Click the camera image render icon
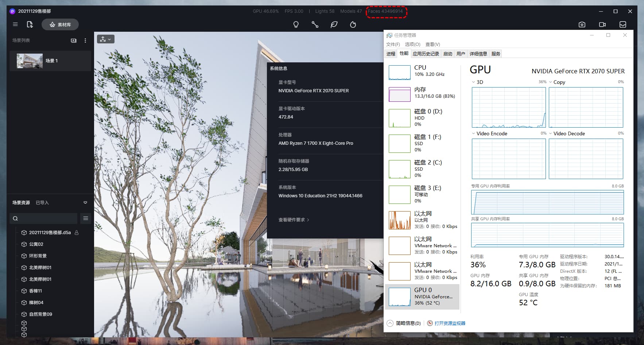 pyautogui.click(x=582, y=24)
